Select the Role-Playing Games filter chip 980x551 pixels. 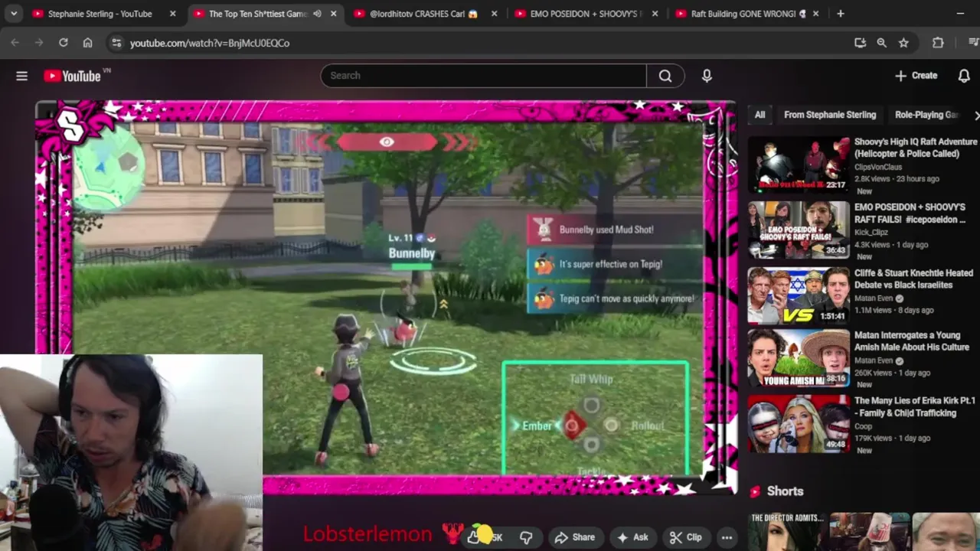pos(926,115)
